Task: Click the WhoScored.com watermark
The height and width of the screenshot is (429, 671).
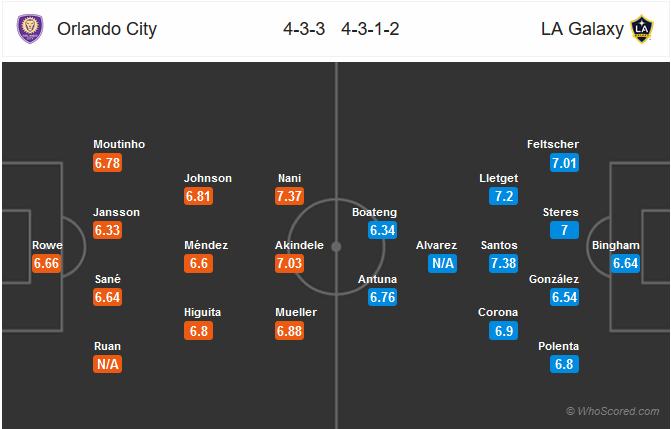Action: click(613, 411)
